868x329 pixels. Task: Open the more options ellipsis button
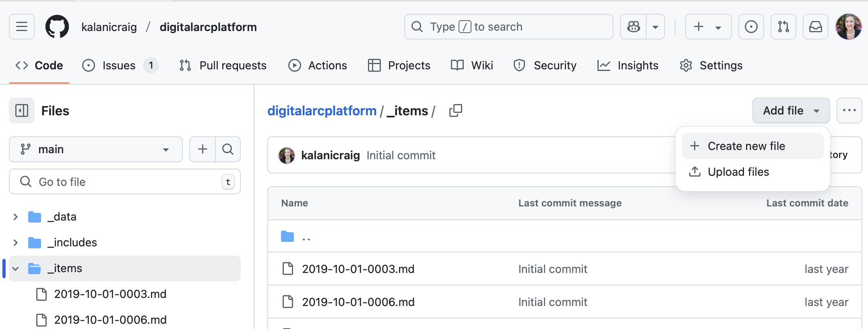pos(849,110)
